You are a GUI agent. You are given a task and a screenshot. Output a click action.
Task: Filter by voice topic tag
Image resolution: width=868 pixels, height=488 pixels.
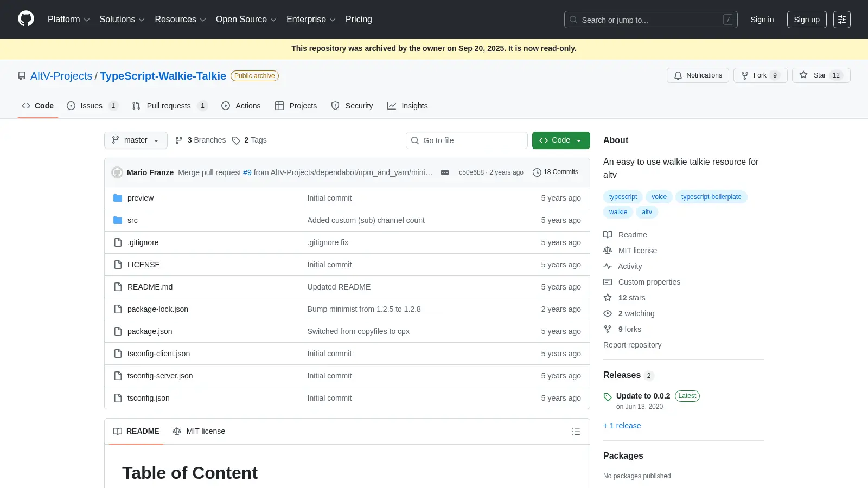(659, 197)
